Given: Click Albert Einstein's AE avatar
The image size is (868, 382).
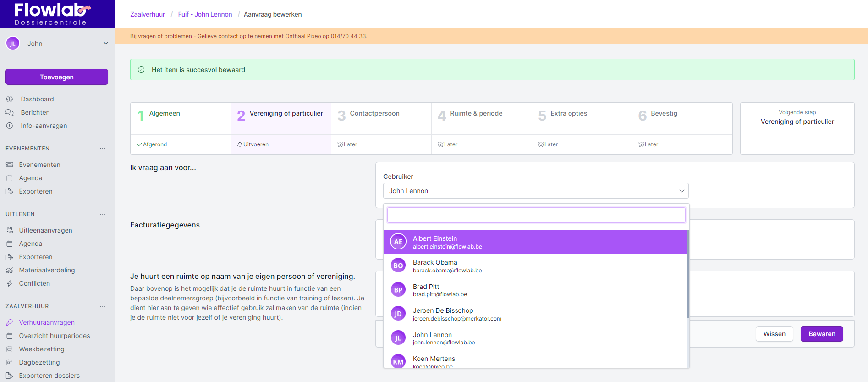Looking at the screenshot, I should click(398, 242).
